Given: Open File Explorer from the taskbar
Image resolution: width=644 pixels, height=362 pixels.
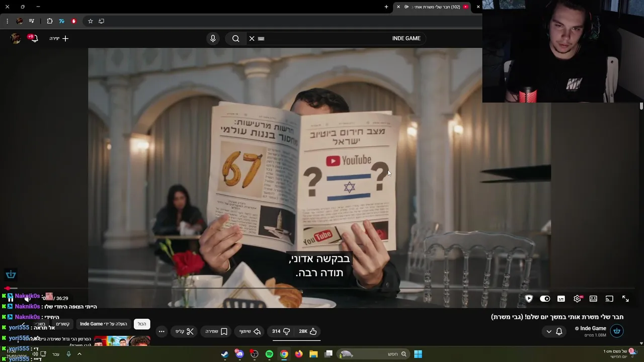Looking at the screenshot, I should 313,354.
